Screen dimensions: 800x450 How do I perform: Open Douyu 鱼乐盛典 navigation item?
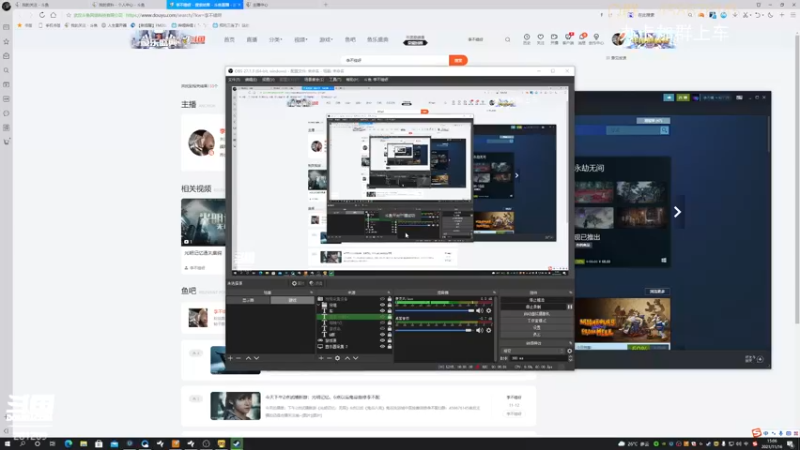pos(378,39)
